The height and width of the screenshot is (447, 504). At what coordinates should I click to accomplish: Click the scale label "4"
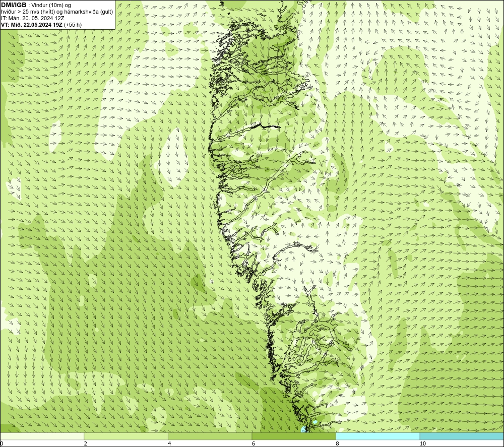pyautogui.click(x=169, y=443)
